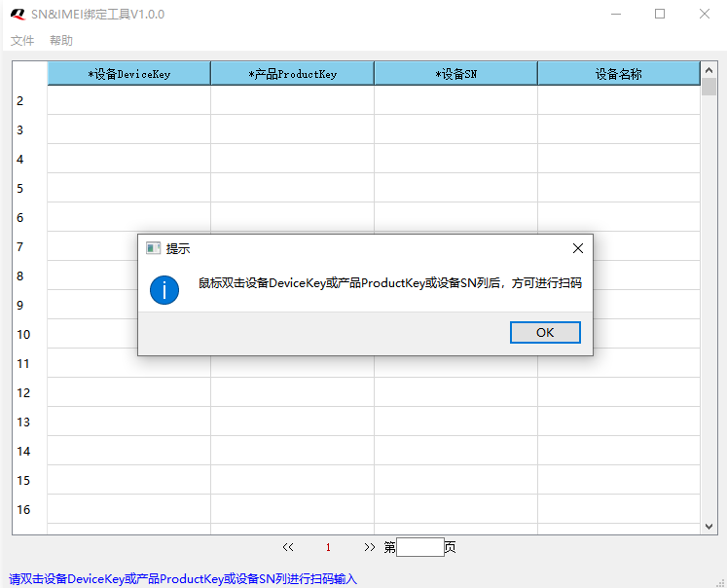This screenshot has height=588, width=727.
Task: Select row header 4
Action: point(29,159)
